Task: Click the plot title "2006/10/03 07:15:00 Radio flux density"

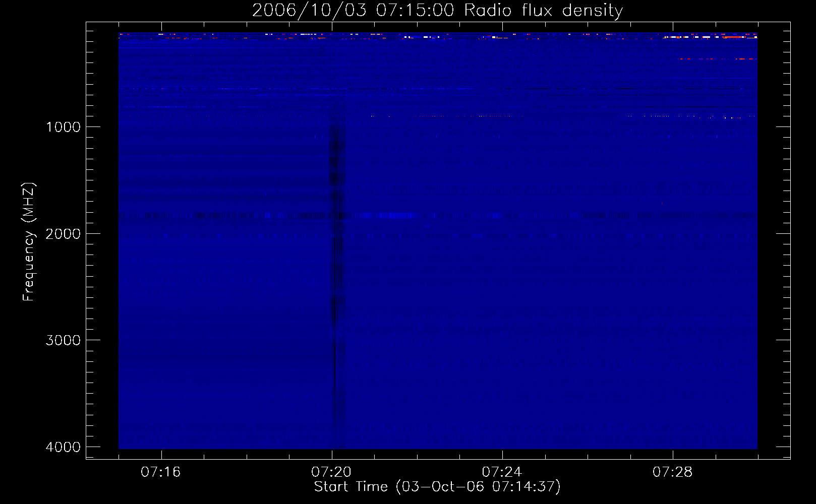Action: pos(437,10)
